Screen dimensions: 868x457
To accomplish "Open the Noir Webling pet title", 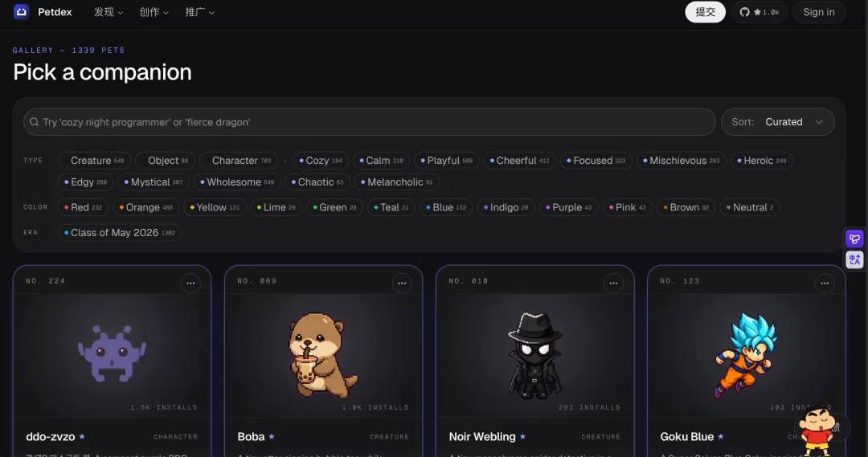I will point(482,437).
